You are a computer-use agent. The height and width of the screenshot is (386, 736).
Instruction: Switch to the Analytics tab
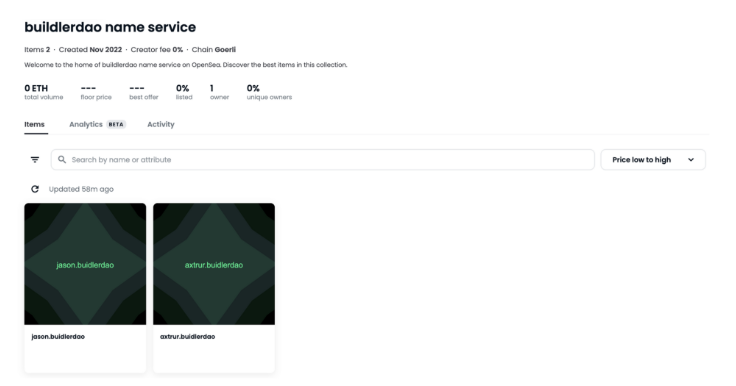coord(86,124)
